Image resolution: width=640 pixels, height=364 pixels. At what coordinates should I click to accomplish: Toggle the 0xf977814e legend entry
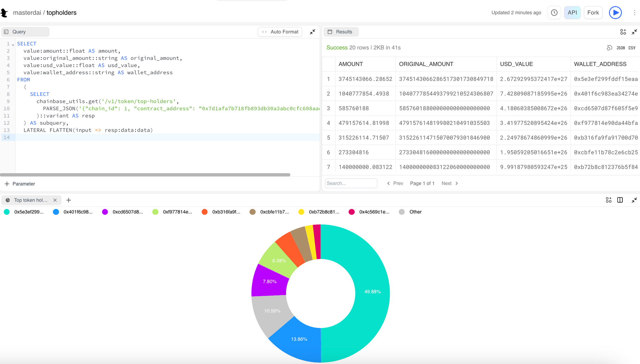point(172,212)
